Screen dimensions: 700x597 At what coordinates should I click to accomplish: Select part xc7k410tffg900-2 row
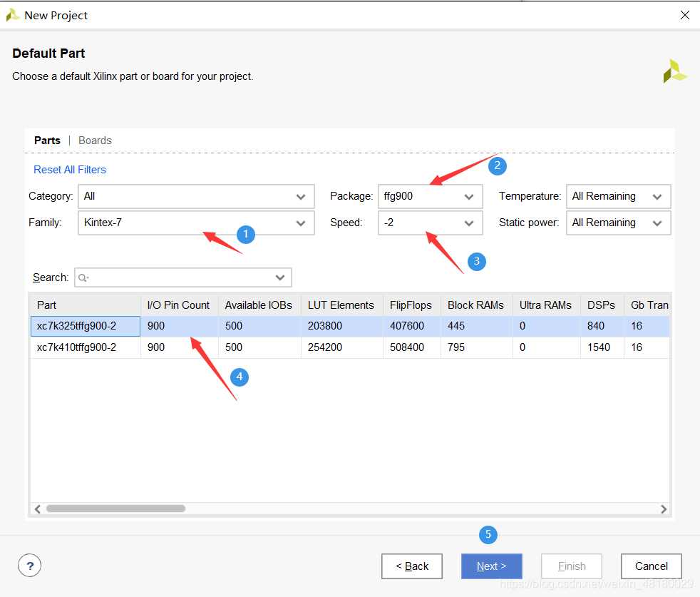click(350, 347)
